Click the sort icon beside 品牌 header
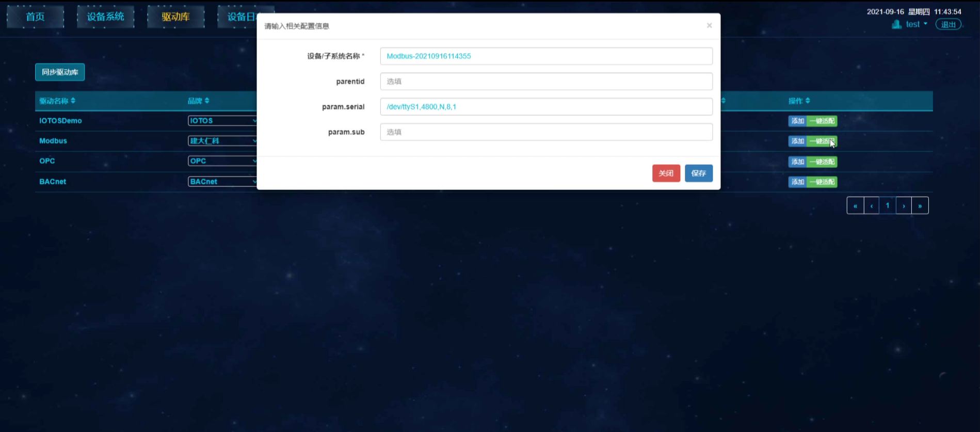980x432 pixels. pyautogui.click(x=207, y=101)
